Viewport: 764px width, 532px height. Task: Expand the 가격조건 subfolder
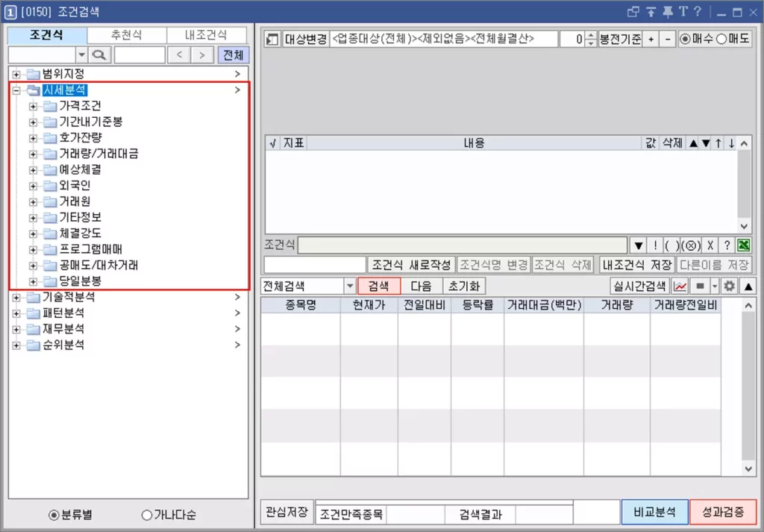(33, 106)
